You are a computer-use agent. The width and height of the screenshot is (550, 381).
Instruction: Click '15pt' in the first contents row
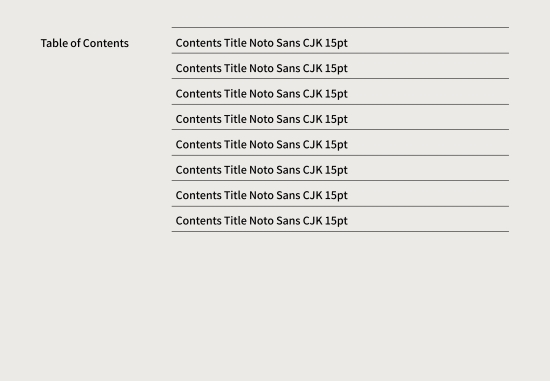[336, 43]
